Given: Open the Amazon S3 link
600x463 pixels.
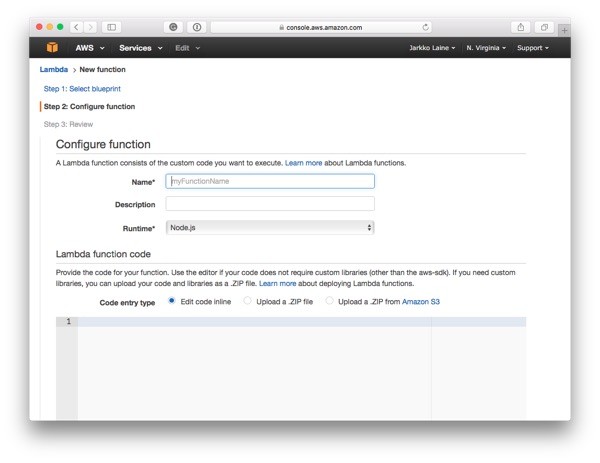Looking at the screenshot, I should point(421,302).
